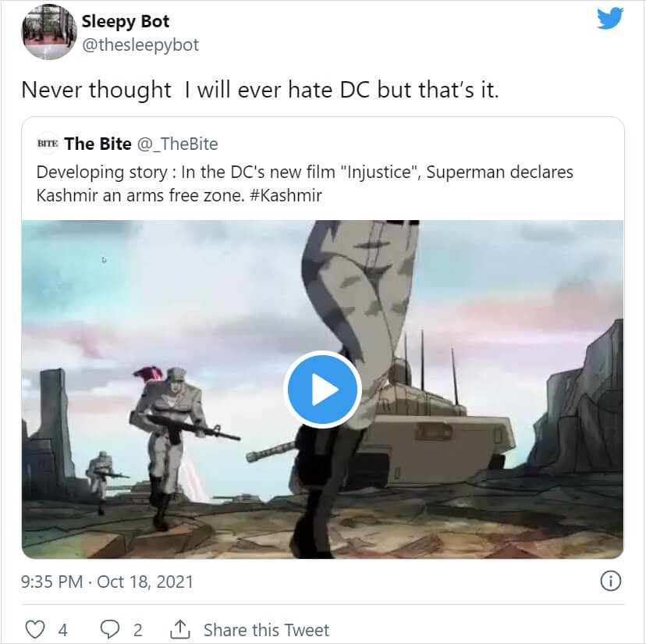
Task: Click The Bite's small logo avatar
Action: tap(47, 144)
